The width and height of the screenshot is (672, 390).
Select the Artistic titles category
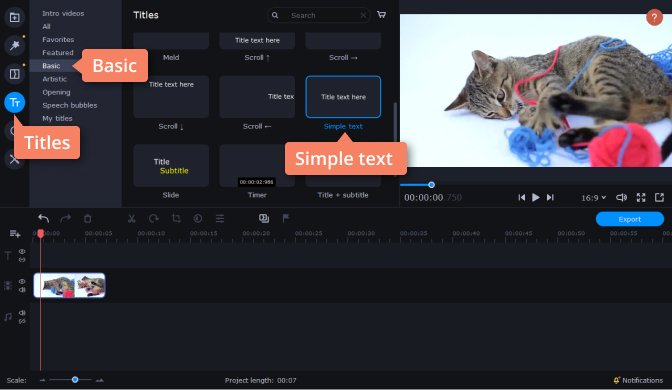(54, 79)
